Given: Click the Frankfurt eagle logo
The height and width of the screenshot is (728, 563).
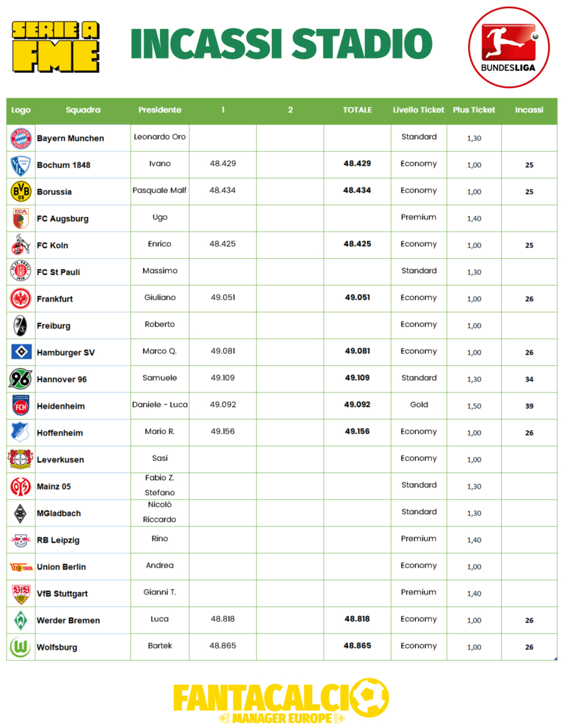Looking at the screenshot, I should tap(21, 299).
